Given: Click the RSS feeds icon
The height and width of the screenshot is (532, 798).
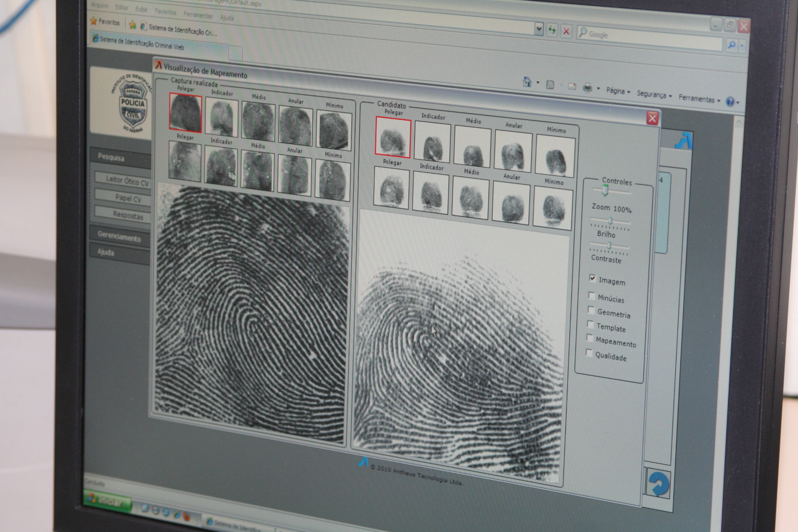Looking at the screenshot, I should pyautogui.click(x=550, y=84).
